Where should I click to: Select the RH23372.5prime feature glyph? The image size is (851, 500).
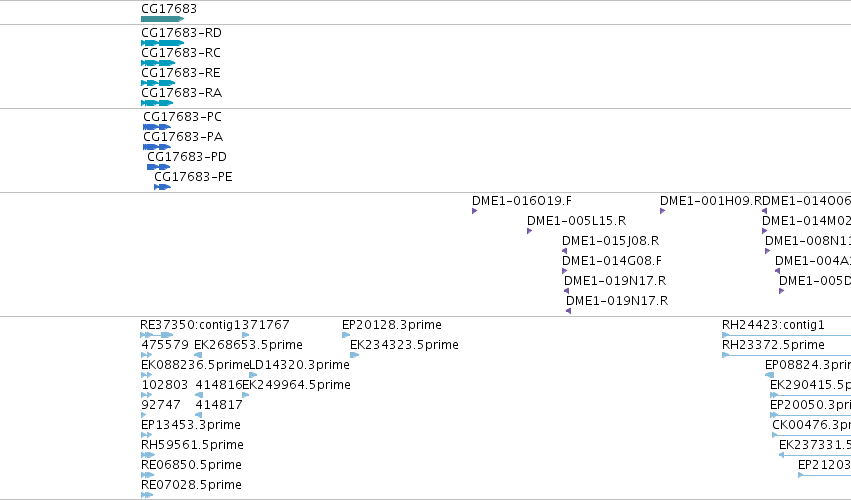point(786,355)
